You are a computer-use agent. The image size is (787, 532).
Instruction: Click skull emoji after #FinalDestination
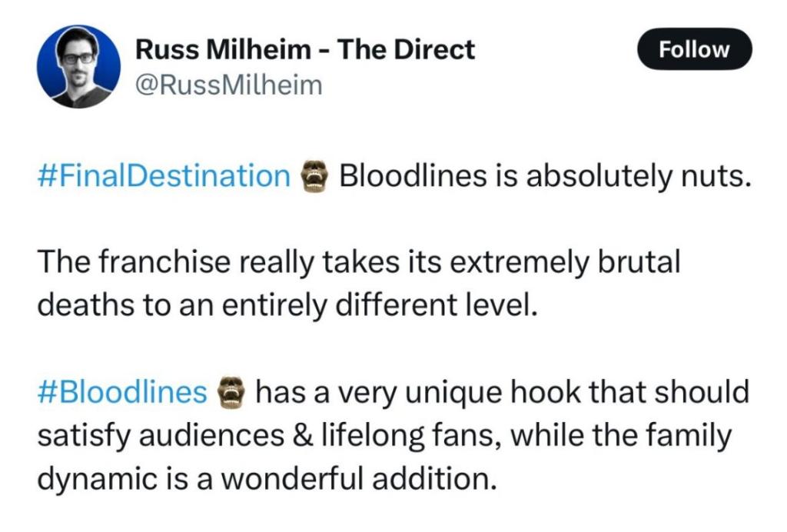coord(314,176)
